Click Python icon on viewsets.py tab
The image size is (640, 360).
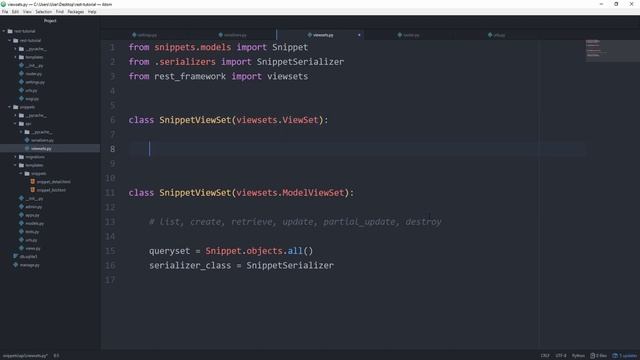click(310, 35)
